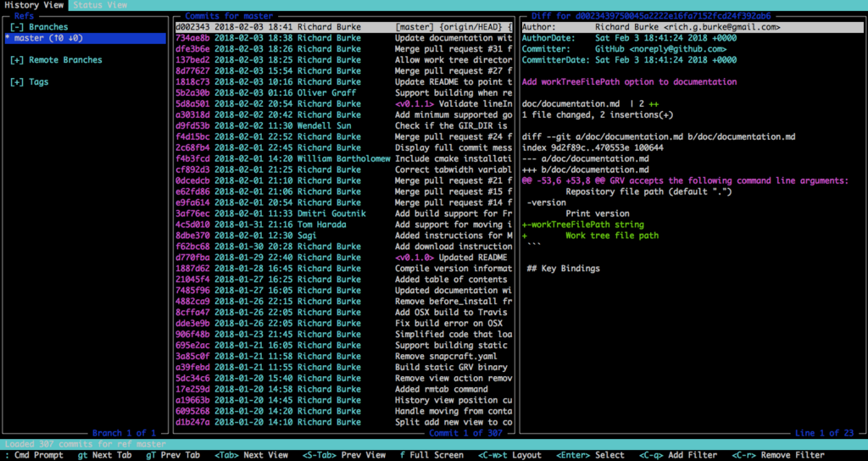Click the commit summary 'Add workTreeFilePath option'
The width and height of the screenshot is (868, 461).
click(630, 82)
